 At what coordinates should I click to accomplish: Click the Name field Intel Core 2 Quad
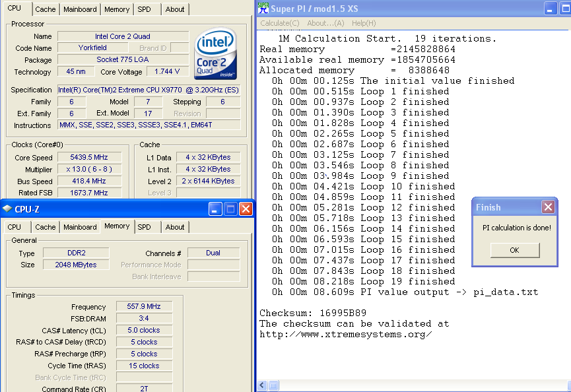click(123, 36)
